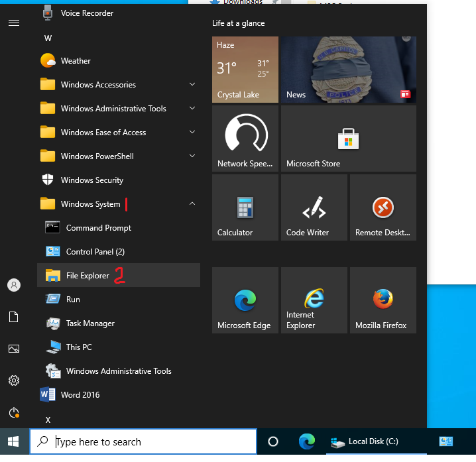Select the X letter group header
Image resolution: width=476 pixels, height=462 pixels.
[x=48, y=420]
